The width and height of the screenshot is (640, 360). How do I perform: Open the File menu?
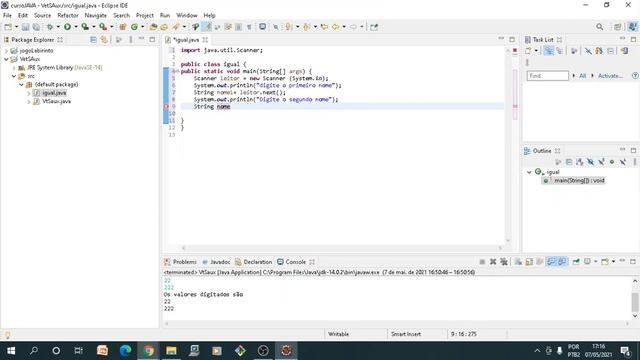point(7,15)
